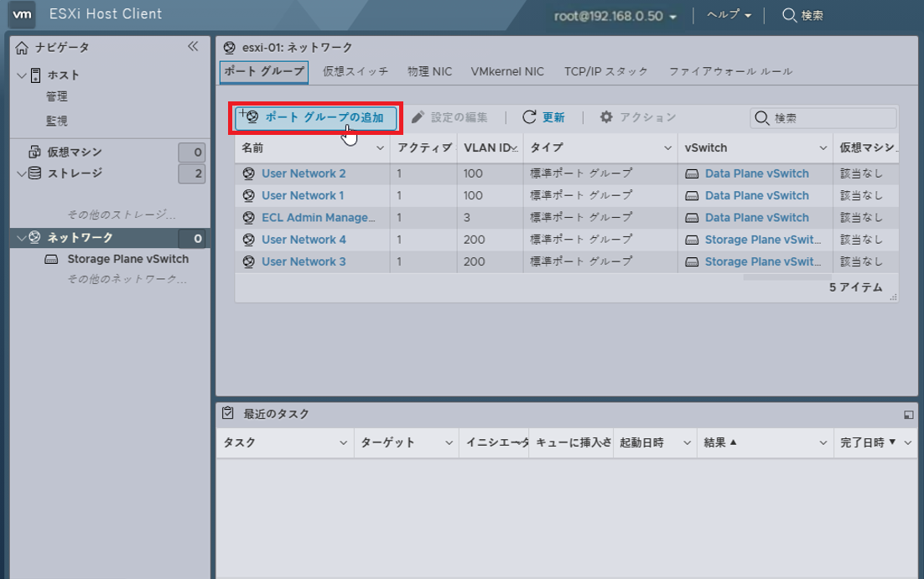Screen dimensions: 924x579
Task: Click the VMware vm logo icon
Action: (x=22, y=14)
